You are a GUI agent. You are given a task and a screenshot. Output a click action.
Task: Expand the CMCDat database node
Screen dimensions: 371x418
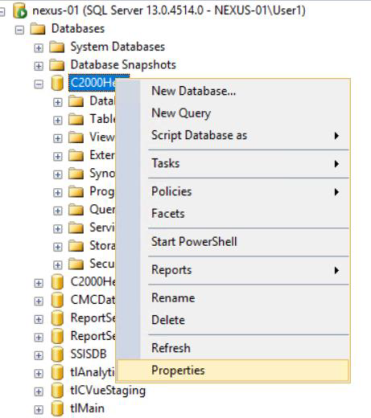pos(39,301)
